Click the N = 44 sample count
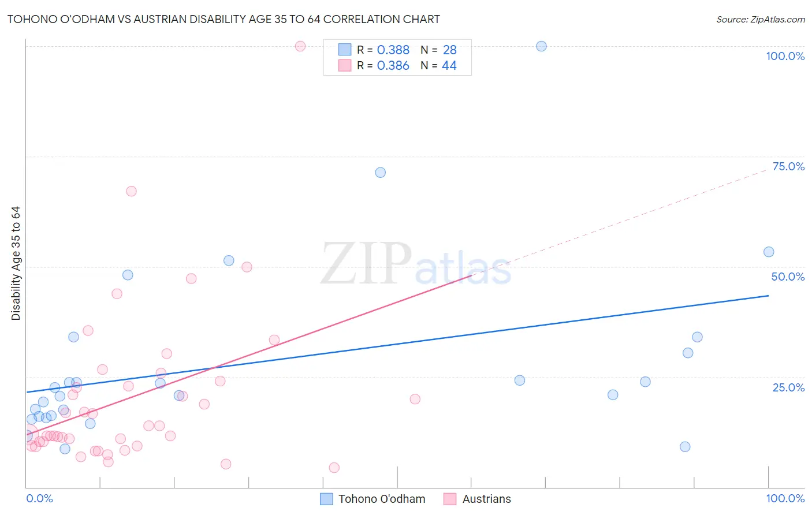Viewport: 812px width, 515px height. tap(438, 65)
